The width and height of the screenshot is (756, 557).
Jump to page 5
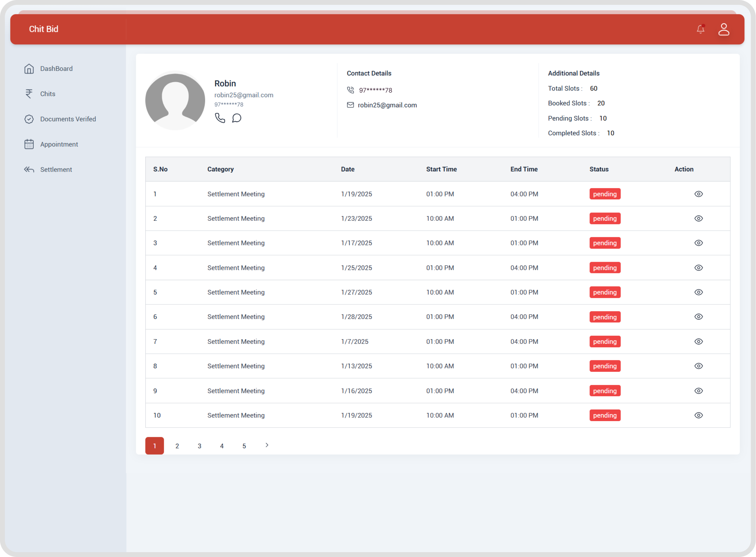pos(244,446)
